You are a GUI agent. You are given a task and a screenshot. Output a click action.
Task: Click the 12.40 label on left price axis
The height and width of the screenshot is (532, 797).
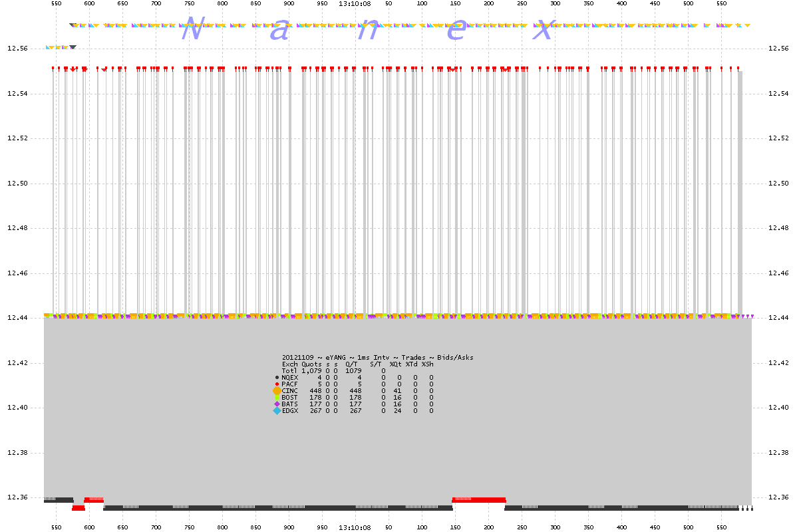17,408
